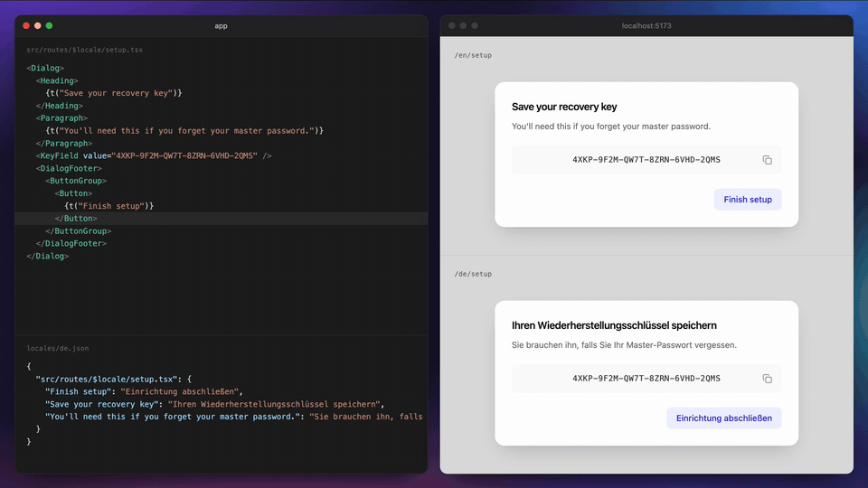Click the localhost:5173 window title

[x=646, y=25]
